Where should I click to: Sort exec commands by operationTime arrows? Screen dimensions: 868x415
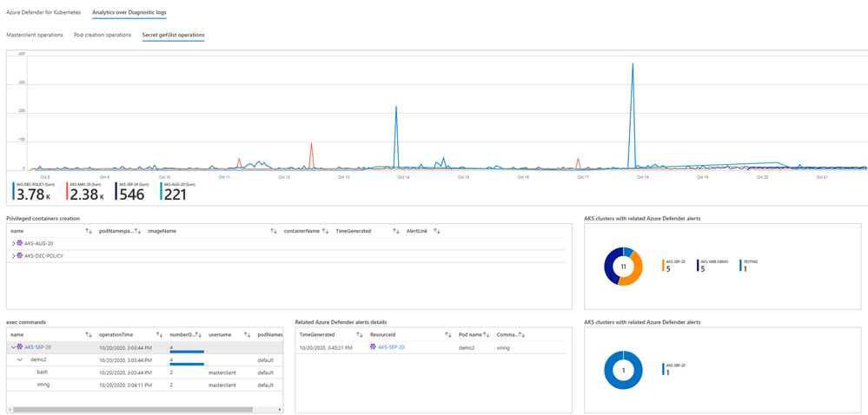tap(159, 335)
